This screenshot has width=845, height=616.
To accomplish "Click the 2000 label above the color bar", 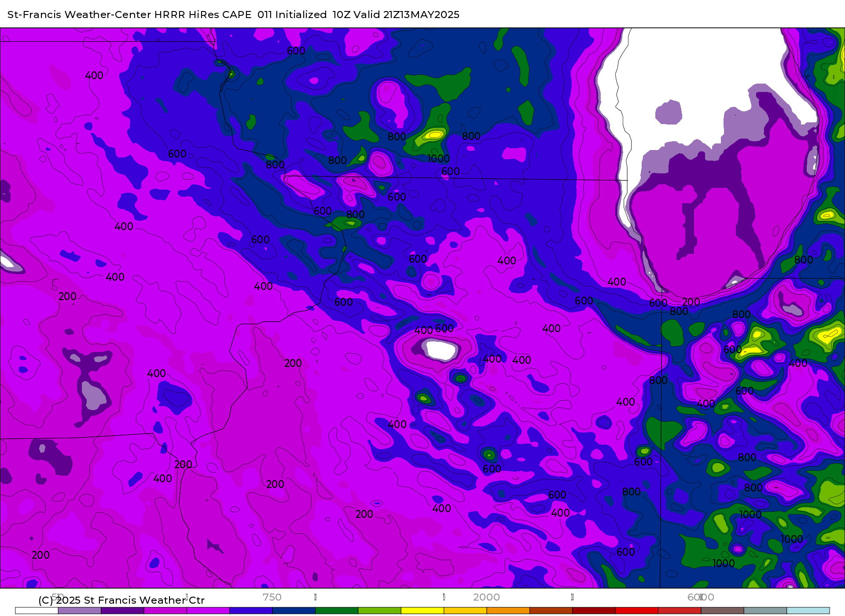I will [x=486, y=597].
